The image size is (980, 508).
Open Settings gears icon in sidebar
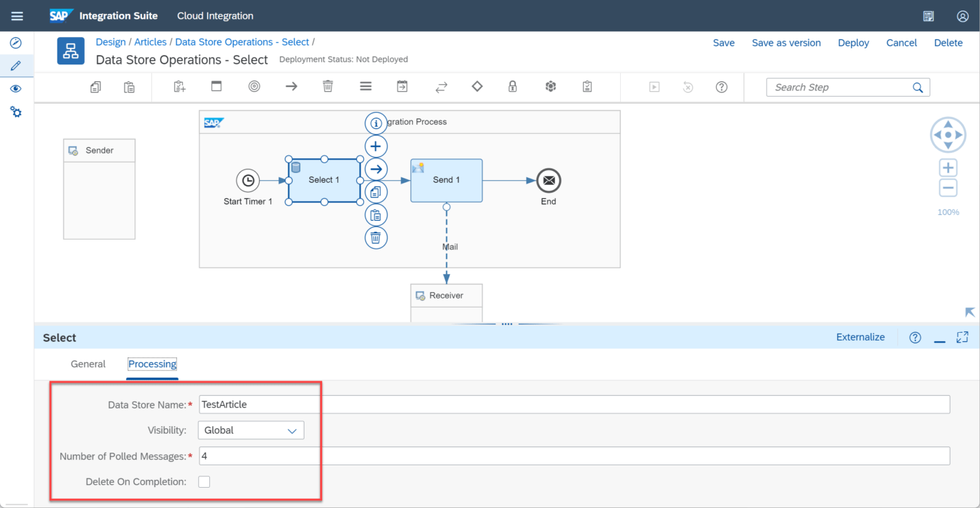coord(15,112)
